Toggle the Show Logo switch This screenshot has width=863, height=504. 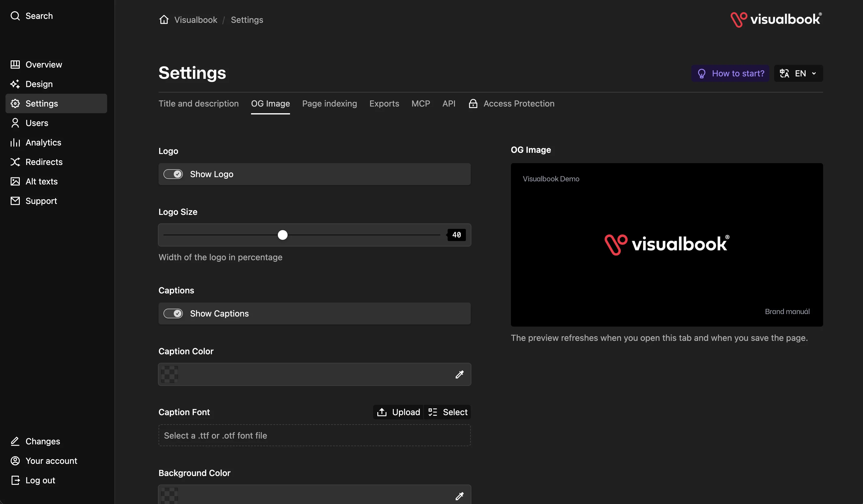(173, 174)
